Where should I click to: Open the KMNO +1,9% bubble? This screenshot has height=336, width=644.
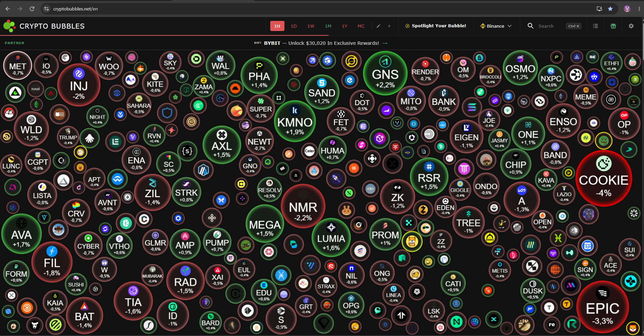pos(295,121)
